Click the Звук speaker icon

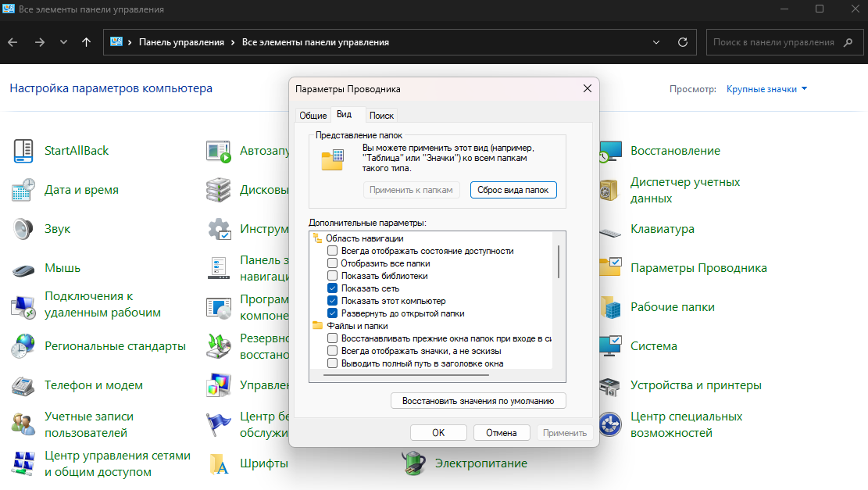pos(23,229)
